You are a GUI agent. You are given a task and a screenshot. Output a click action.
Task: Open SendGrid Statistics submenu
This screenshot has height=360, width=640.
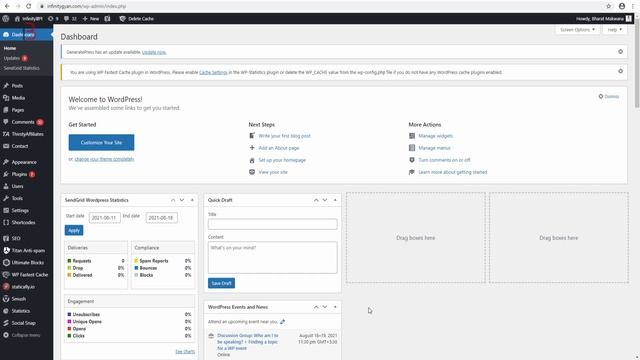22,68
